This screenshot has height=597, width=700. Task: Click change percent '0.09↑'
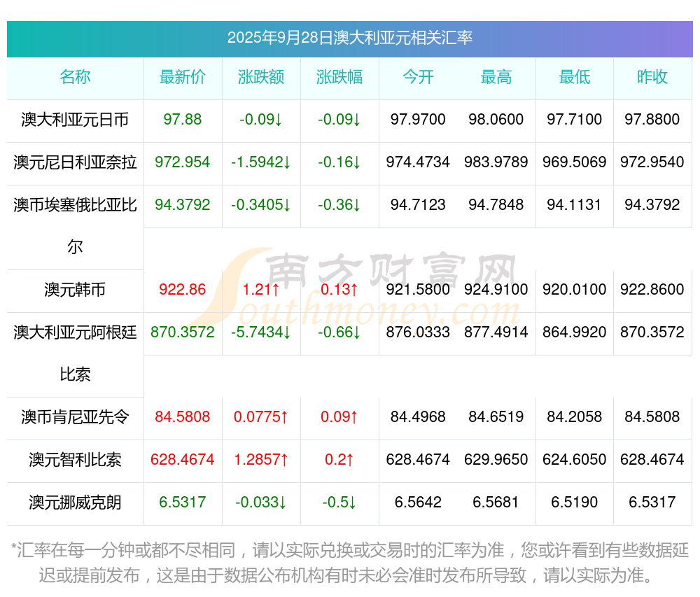pos(339,417)
